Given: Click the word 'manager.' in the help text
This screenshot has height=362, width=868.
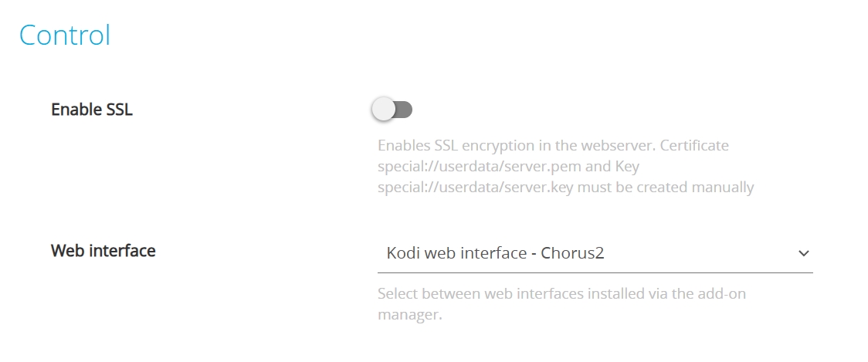Looking at the screenshot, I should coord(409,315).
